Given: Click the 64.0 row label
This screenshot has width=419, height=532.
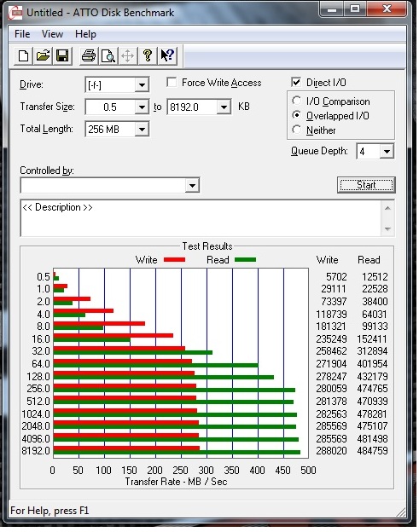Looking at the screenshot, I should tap(41, 364).
